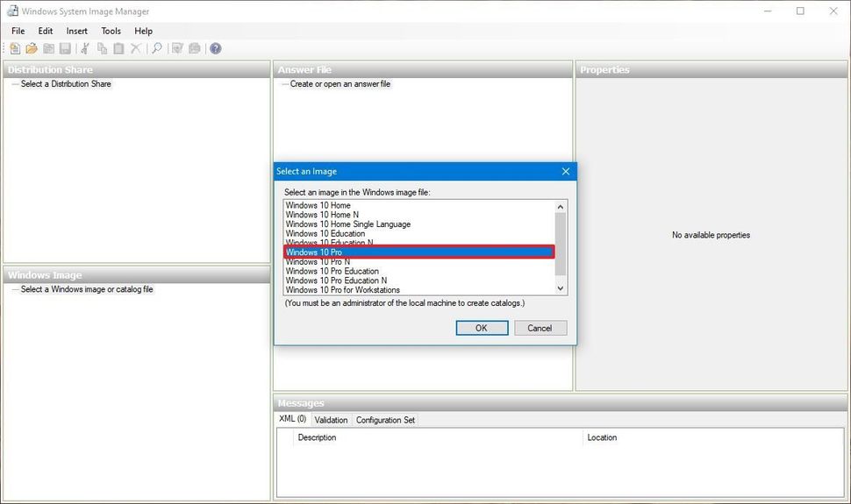
Task: Open the Insert menu
Action: 77,31
